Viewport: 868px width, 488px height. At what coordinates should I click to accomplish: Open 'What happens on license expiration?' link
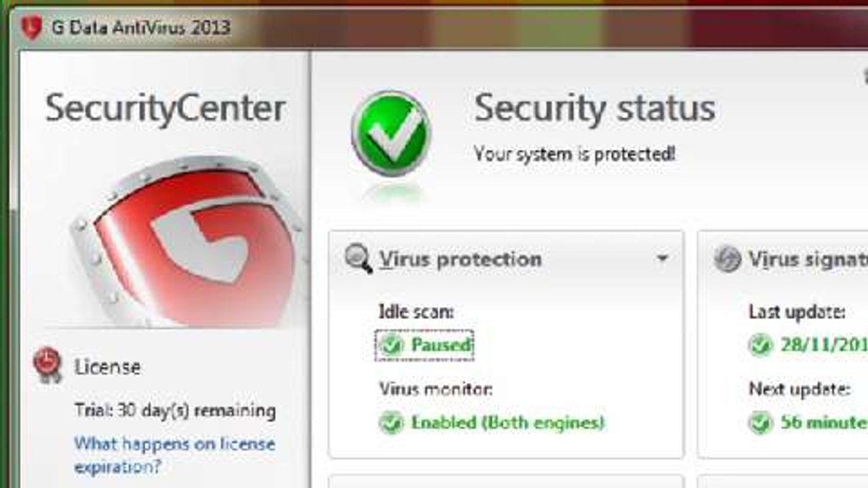coord(175,455)
